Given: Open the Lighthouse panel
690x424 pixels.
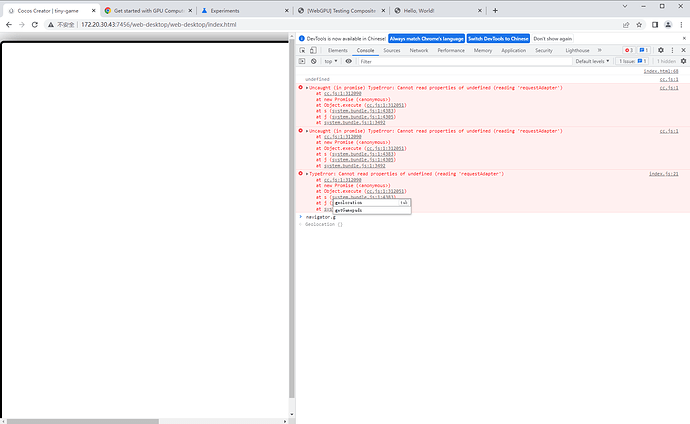Looking at the screenshot, I should tap(577, 51).
